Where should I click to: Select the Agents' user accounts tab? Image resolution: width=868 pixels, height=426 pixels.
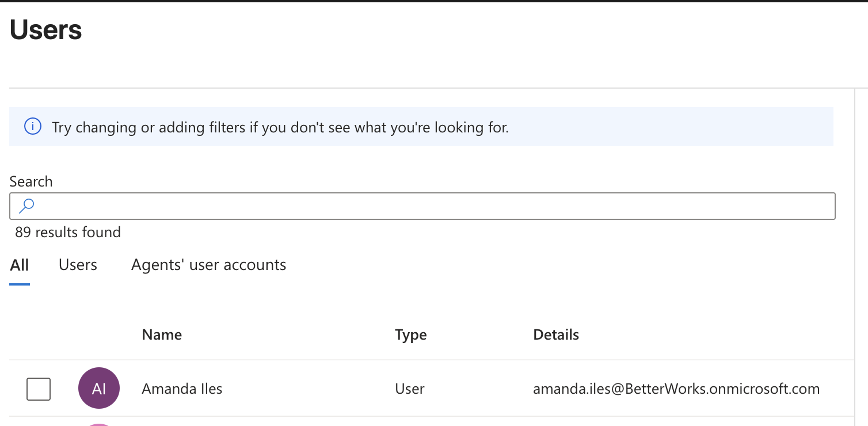click(208, 265)
